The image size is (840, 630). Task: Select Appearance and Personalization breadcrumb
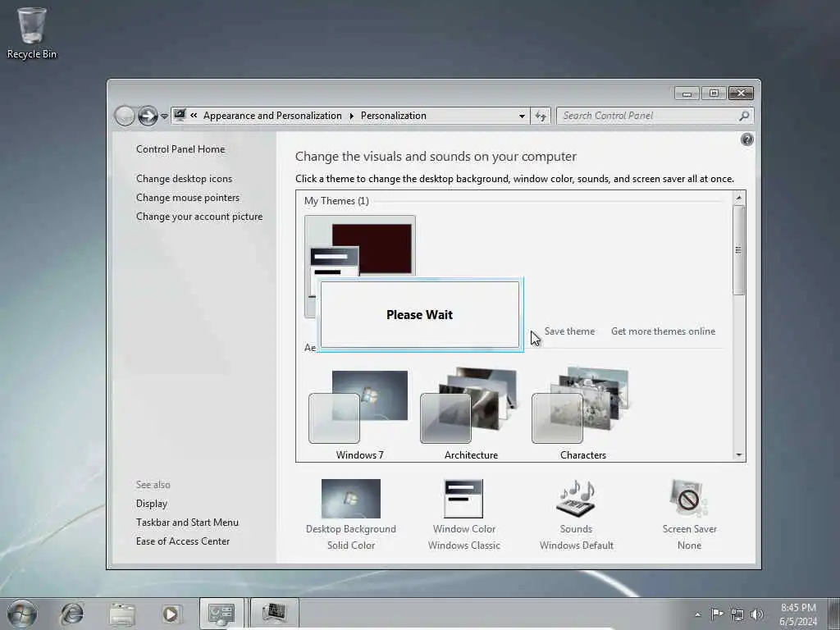point(272,116)
